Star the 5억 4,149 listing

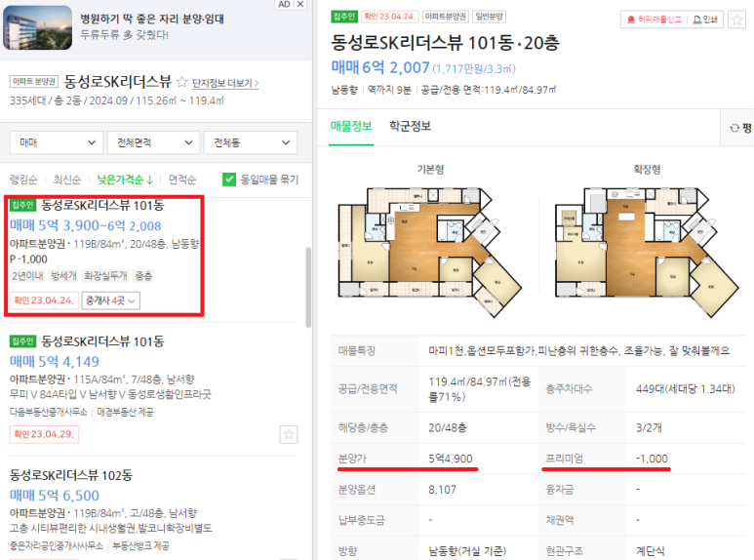(289, 434)
